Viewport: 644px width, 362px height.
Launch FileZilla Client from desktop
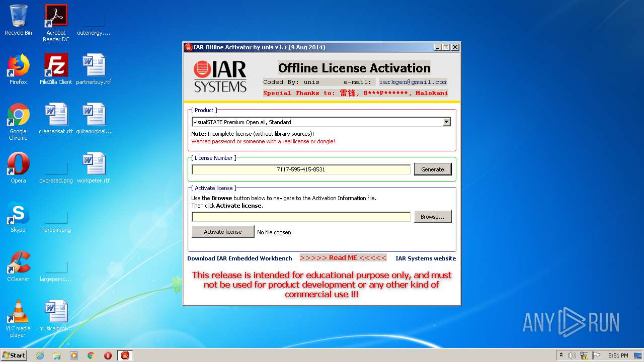coord(56,69)
